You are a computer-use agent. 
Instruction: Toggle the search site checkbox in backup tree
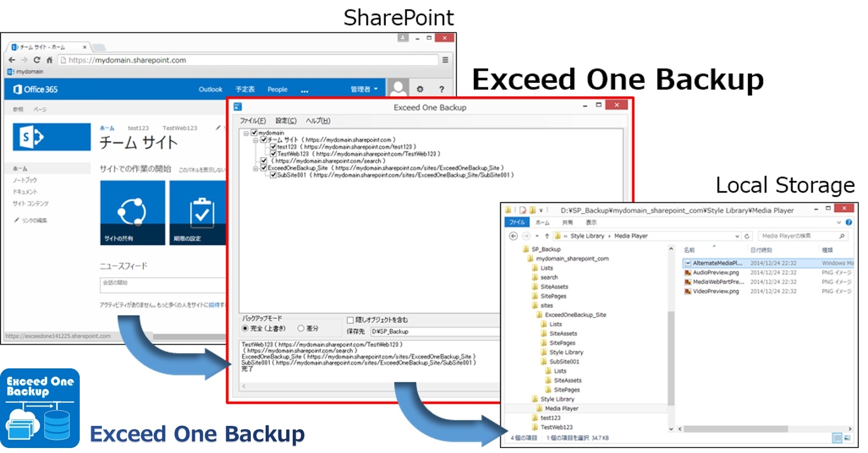click(264, 161)
